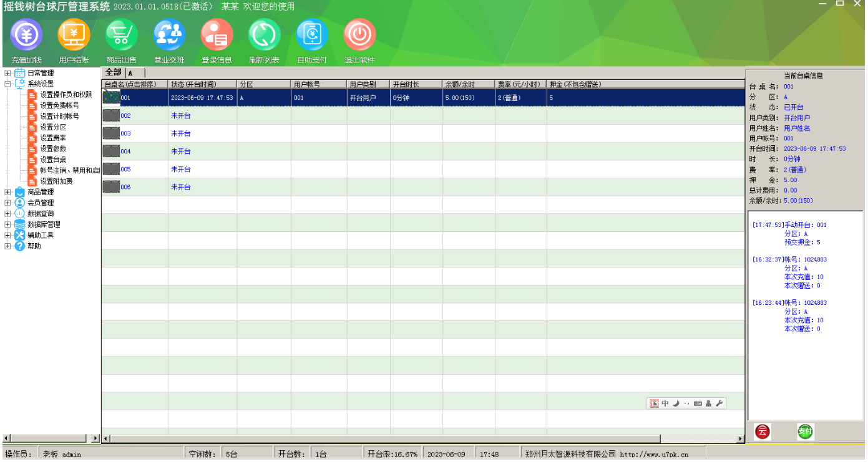This screenshot has width=868, height=462.
Task: Expand the 日常管理 tree node
Action: pos(7,73)
